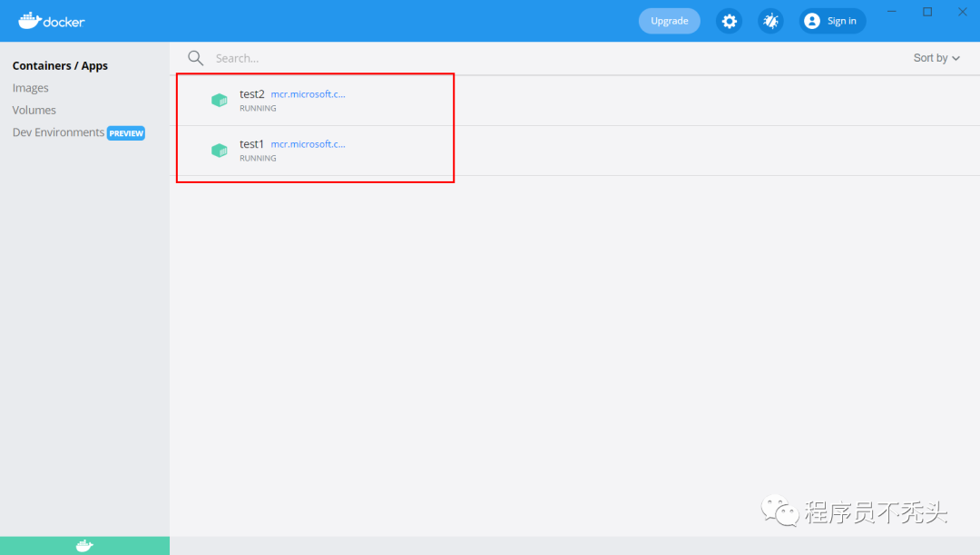Click the Sign in button
This screenshot has height=555, width=980.
832,21
